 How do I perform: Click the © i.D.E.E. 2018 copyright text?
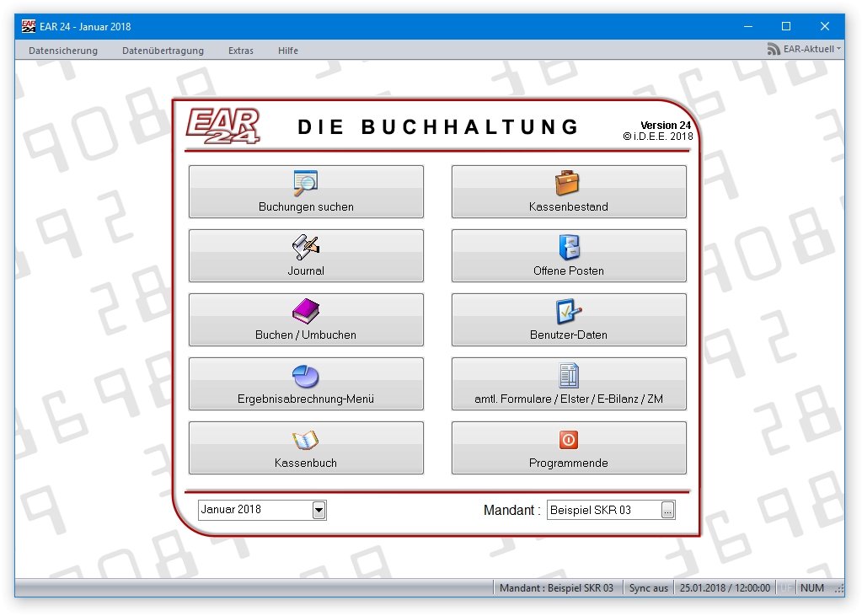click(658, 137)
